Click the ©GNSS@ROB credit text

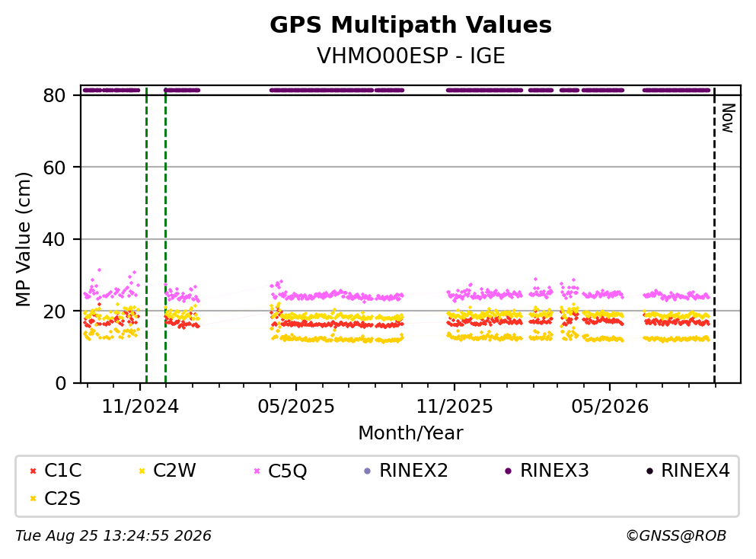pos(676,536)
